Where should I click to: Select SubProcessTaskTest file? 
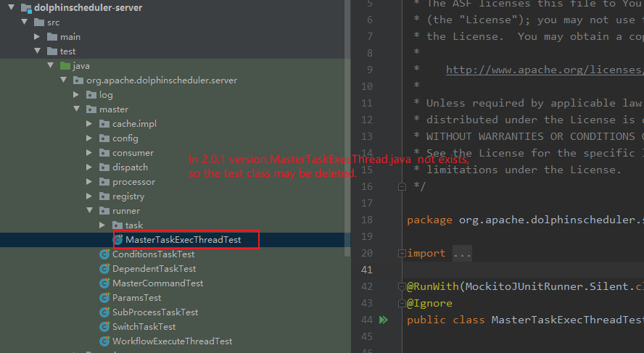155,312
